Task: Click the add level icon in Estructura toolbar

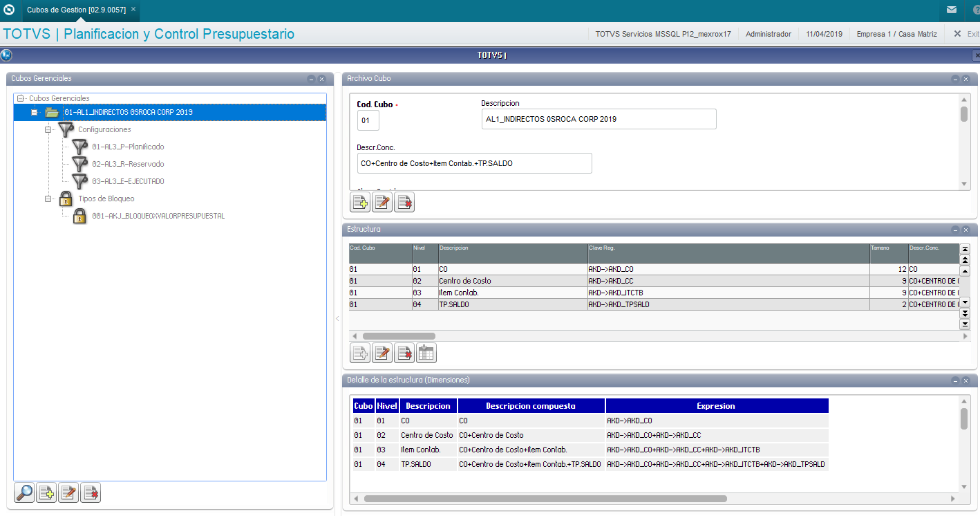Action: 360,353
